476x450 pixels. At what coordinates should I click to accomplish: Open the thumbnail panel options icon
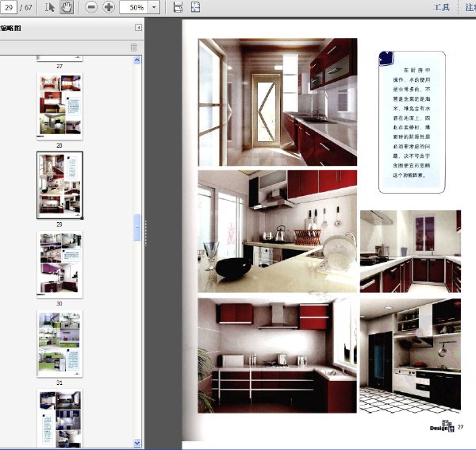[134, 48]
